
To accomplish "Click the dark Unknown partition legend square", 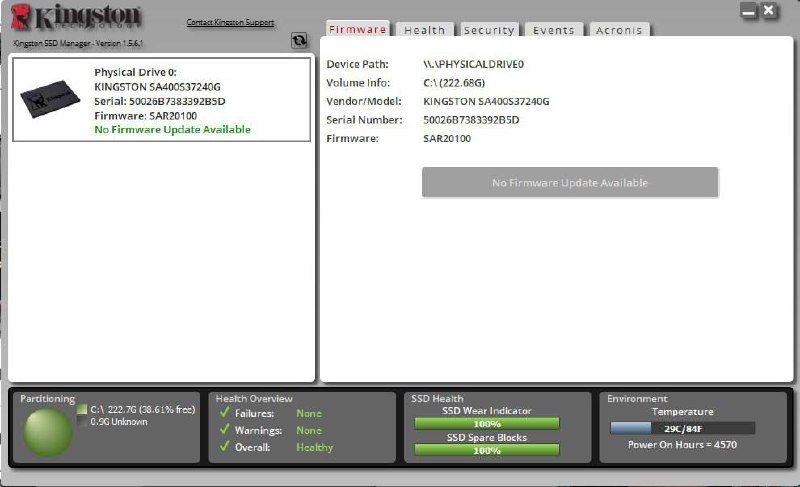I will (82, 421).
